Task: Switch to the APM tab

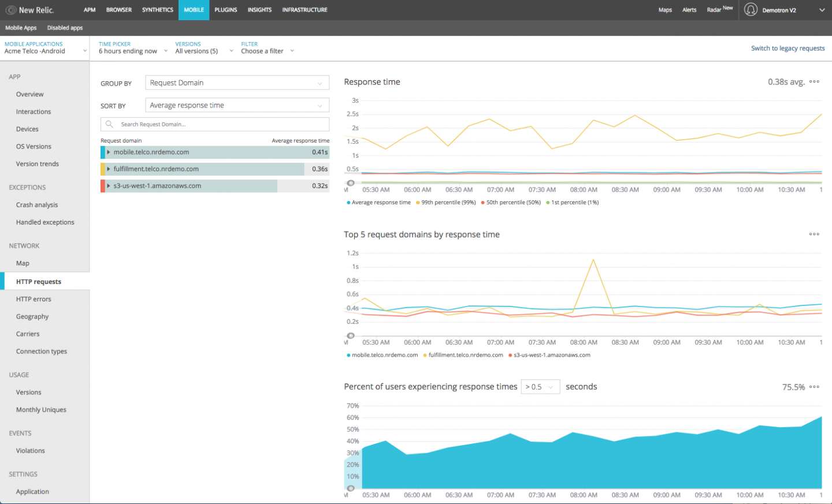Action: click(90, 10)
